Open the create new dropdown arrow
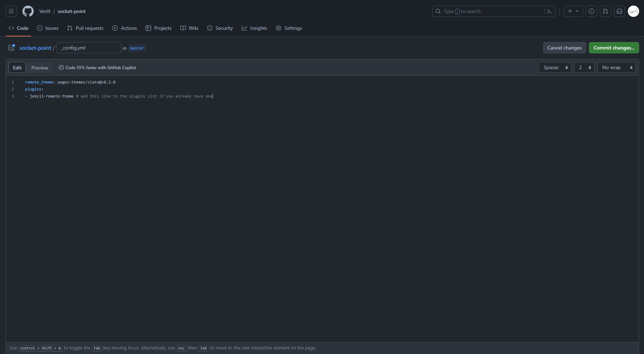 [x=577, y=11]
